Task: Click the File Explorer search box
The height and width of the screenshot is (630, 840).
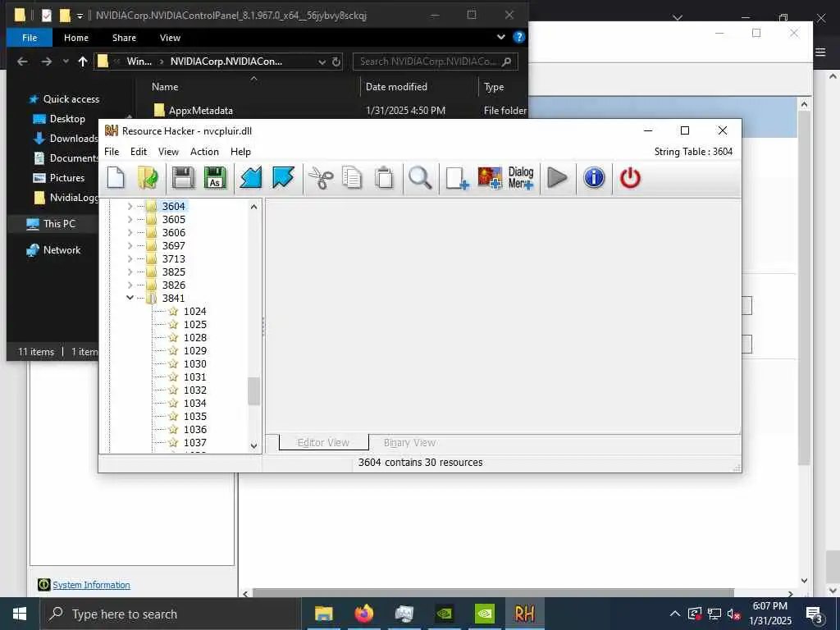Action: coord(435,62)
